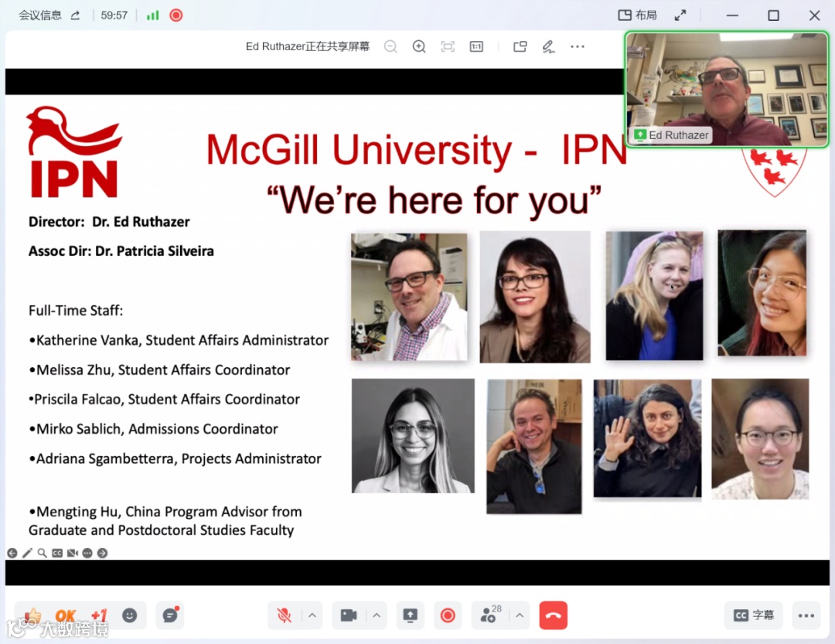Click the black-and-white staff portrait
The width and height of the screenshot is (835, 644).
413,436
